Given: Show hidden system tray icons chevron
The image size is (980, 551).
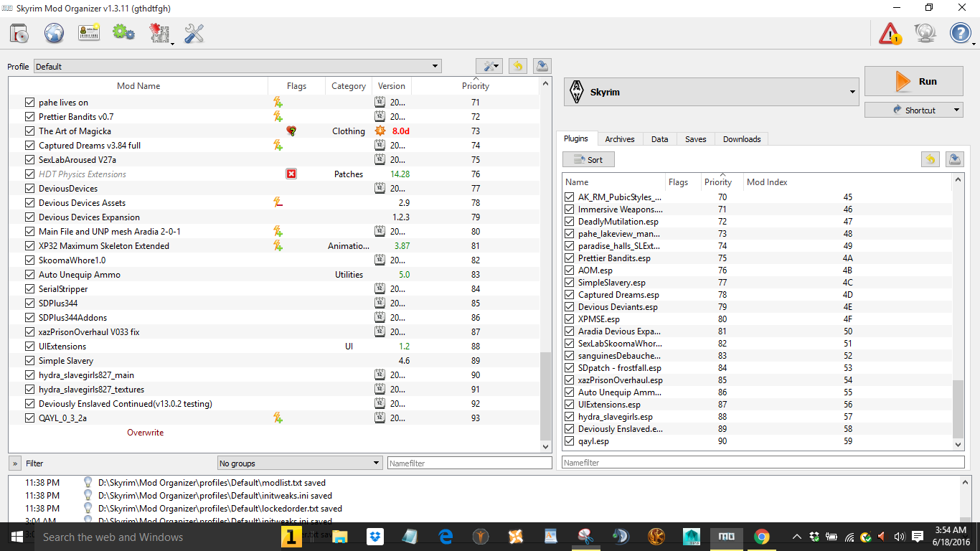Looking at the screenshot, I should tap(796, 537).
